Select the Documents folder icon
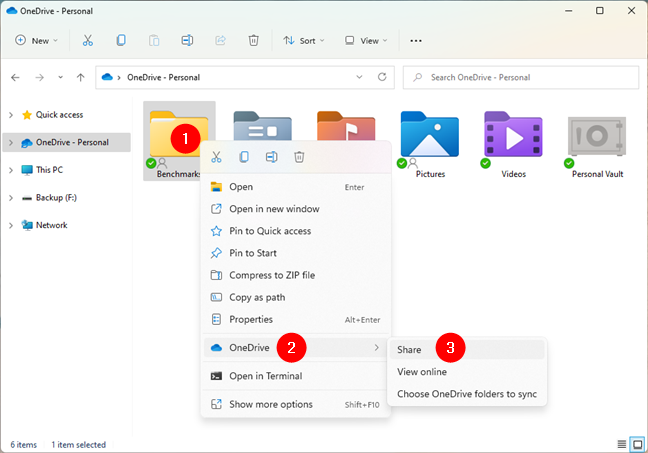This screenshot has width=648, height=453. (262, 126)
